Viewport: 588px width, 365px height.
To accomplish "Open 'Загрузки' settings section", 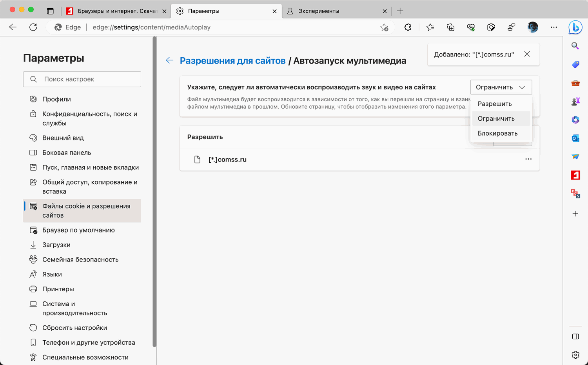I will [x=56, y=245].
